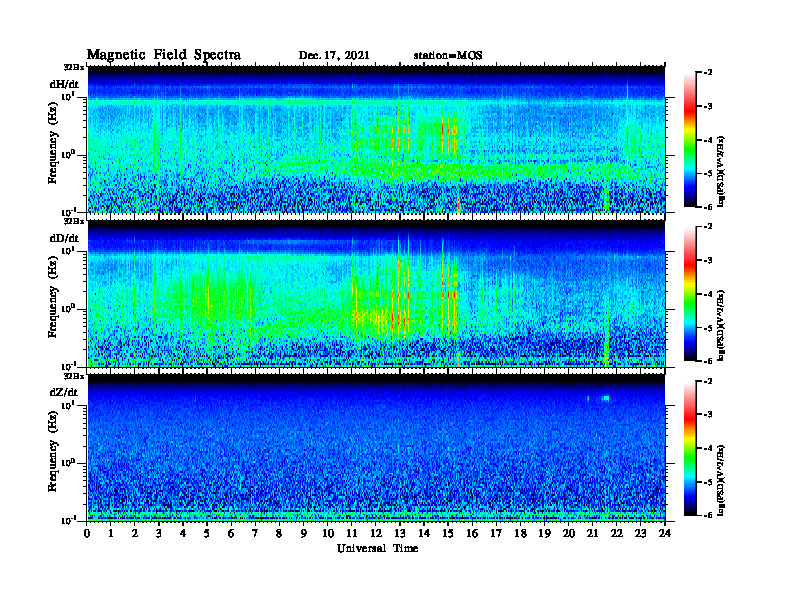The width and height of the screenshot is (792, 612).
Task: Open the dZ/dt spectrogram plot
Action: pos(376,448)
